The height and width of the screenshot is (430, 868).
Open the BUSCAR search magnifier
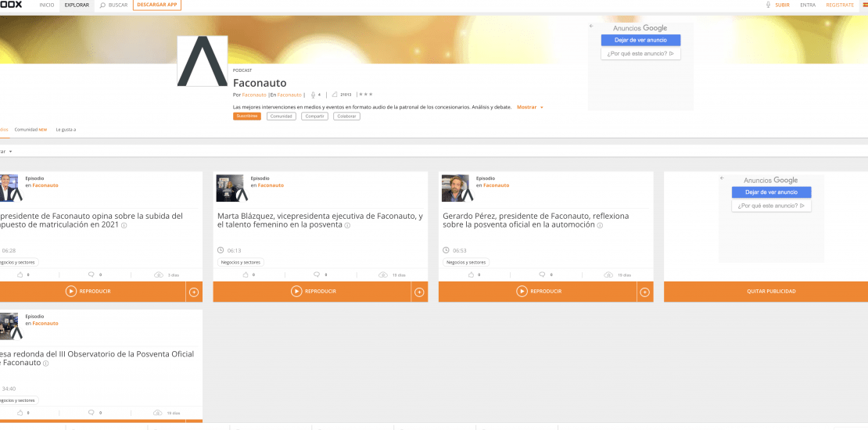(x=102, y=5)
